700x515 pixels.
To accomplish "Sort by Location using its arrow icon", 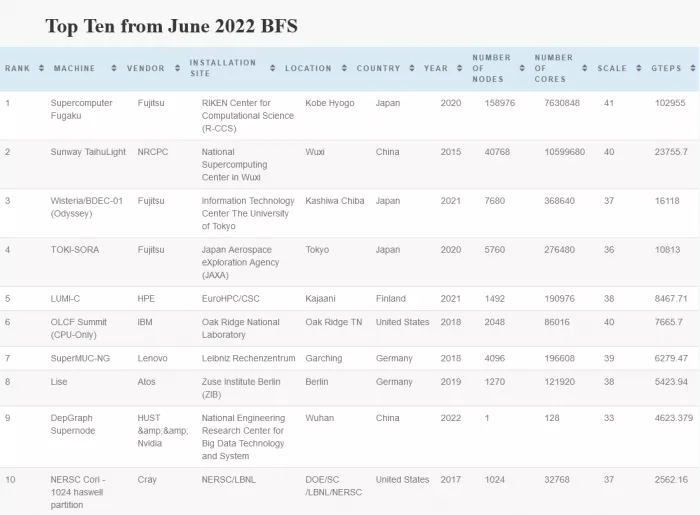I will [344, 68].
